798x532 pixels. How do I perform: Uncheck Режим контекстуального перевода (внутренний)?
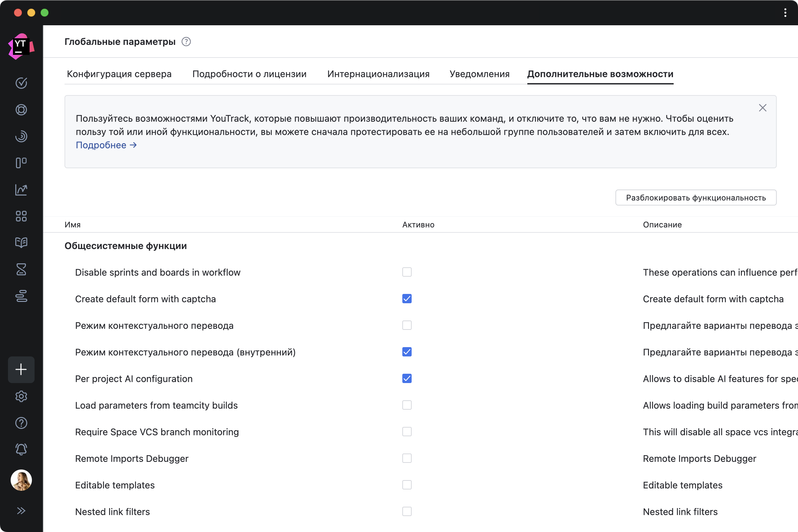tap(407, 352)
